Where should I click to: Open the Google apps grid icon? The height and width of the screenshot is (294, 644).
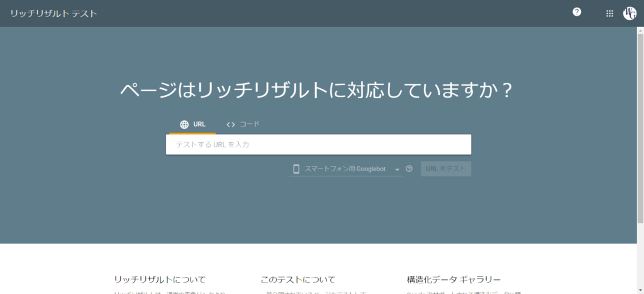point(609,14)
